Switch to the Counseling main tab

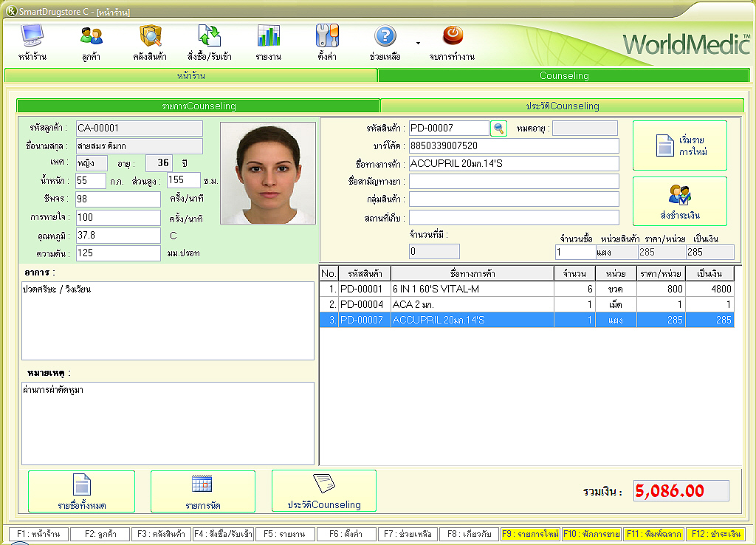(563, 75)
